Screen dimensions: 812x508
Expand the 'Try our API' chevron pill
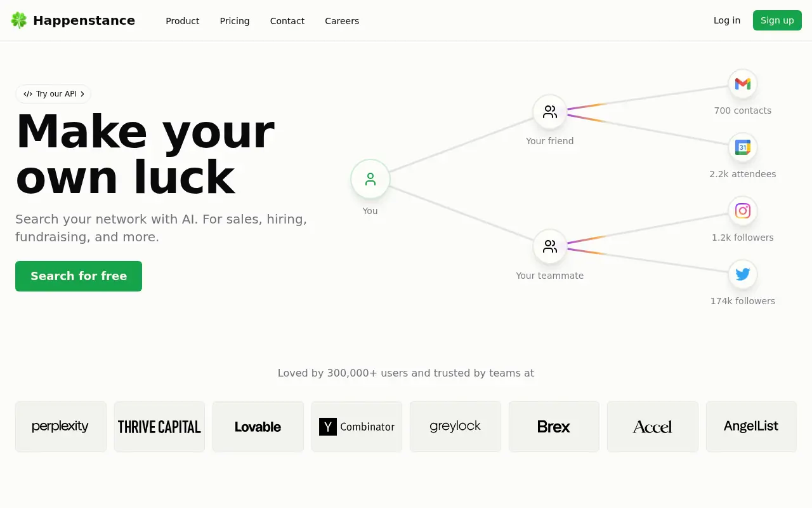coord(53,94)
